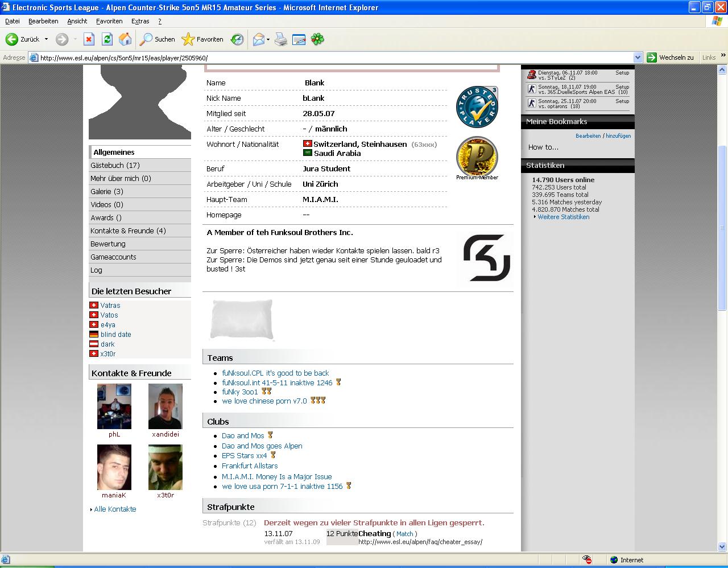The height and width of the screenshot is (568, 728).
Task: Open the EPS Stars xx4 club link
Action: point(245,456)
